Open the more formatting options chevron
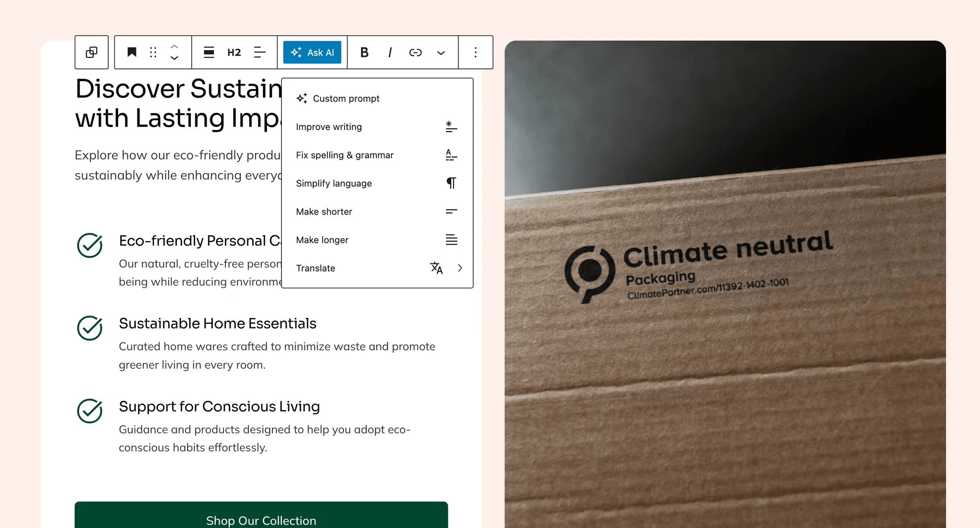 pos(441,53)
